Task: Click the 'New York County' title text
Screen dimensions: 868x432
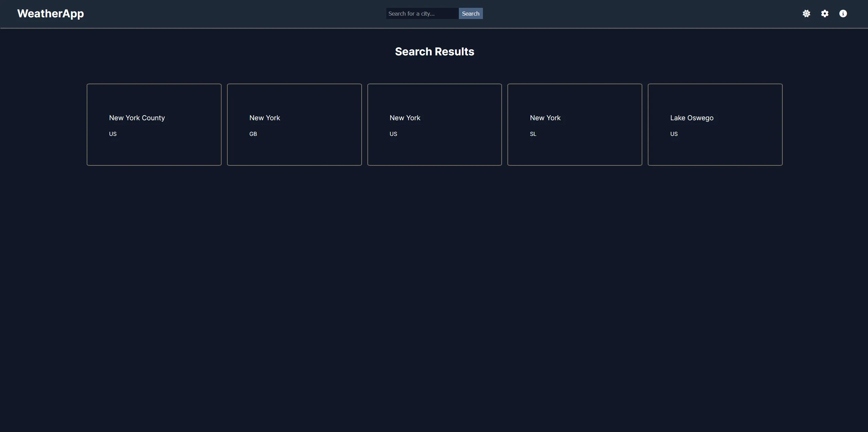Action: pyautogui.click(x=137, y=118)
